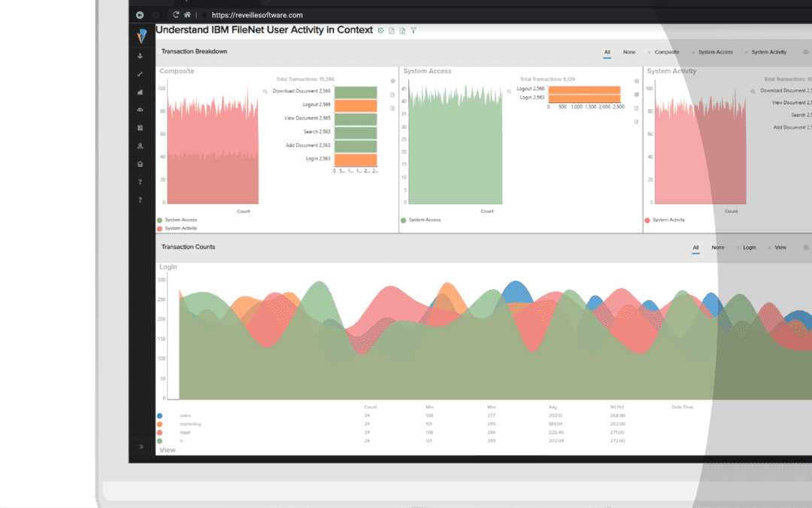The height and width of the screenshot is (508, 812).
Task: Click the Reveille logo in the sidebar
Action: (142, 36)
